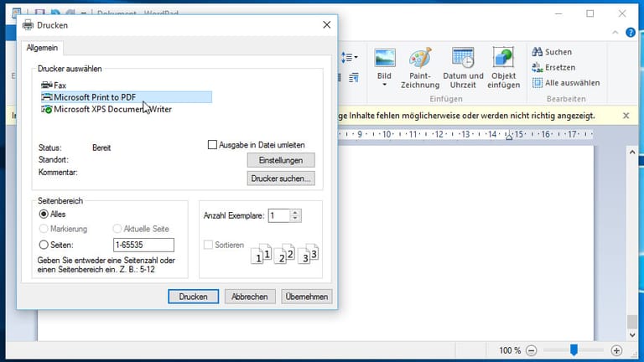
Task: Collapse the WordPad ribbon with chevron
Action: click(615, 33)
